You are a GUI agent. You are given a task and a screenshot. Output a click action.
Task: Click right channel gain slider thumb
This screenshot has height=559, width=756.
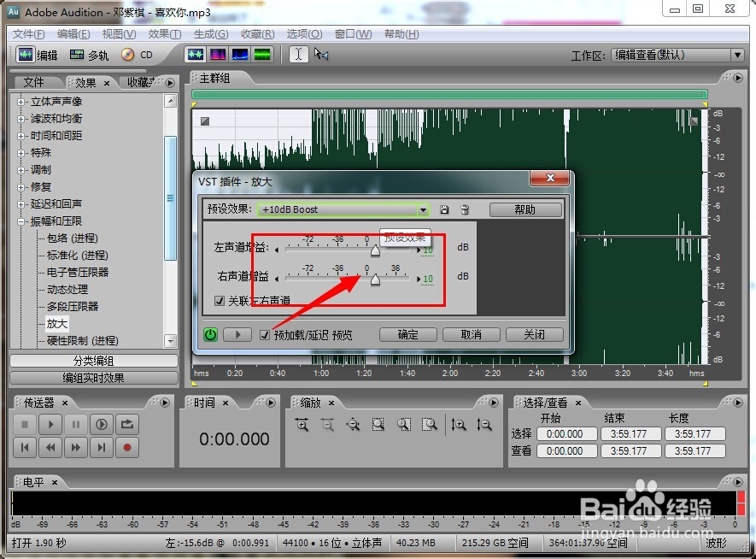point(375,279)
